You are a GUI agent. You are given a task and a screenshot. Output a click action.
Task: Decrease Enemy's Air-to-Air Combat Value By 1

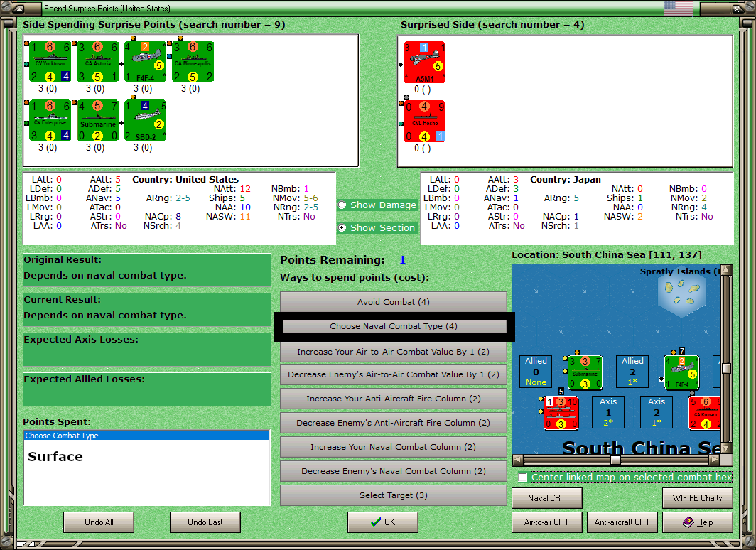click(x=394, y=374)
